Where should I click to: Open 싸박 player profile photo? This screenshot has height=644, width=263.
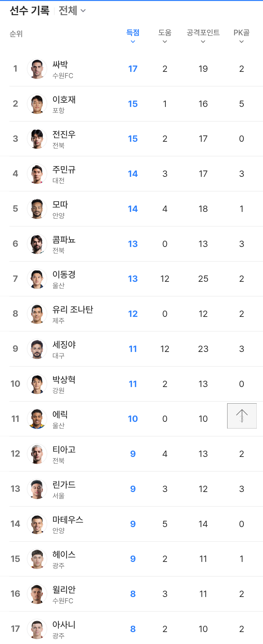pyautogui.click(x=37, y=69)
